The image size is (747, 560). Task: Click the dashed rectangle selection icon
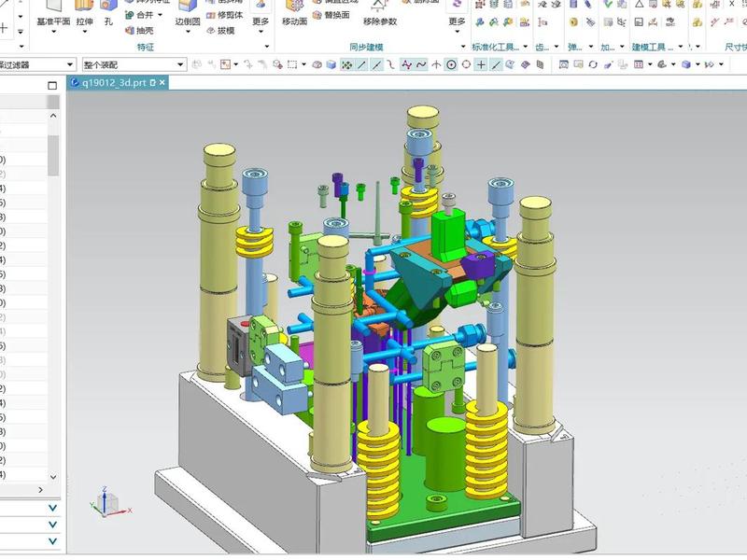[x=292, y=64]
